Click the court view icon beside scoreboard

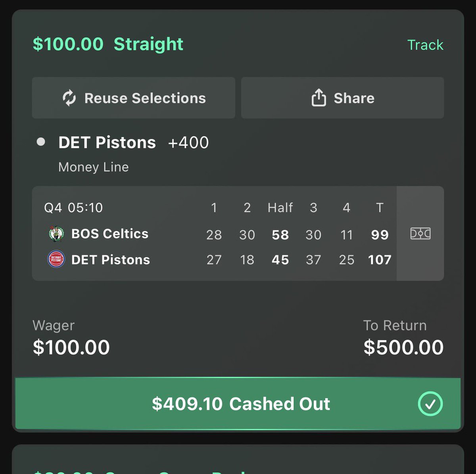point(420,233)
